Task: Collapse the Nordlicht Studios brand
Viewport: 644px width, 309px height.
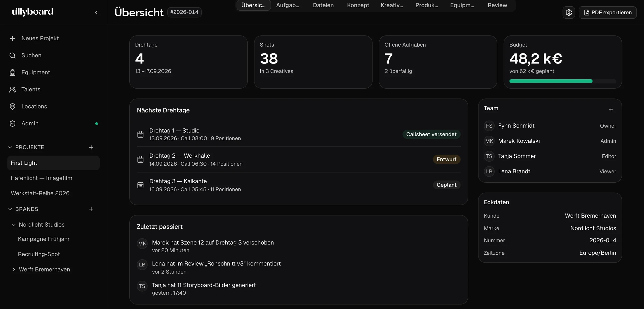Action: coord(14,225)
